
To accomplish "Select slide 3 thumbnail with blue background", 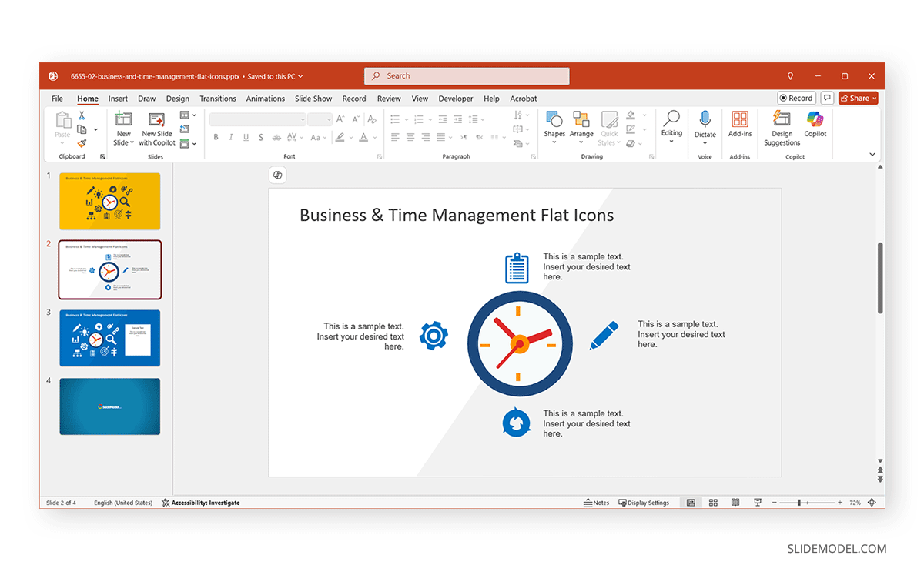I will [110, 338].
